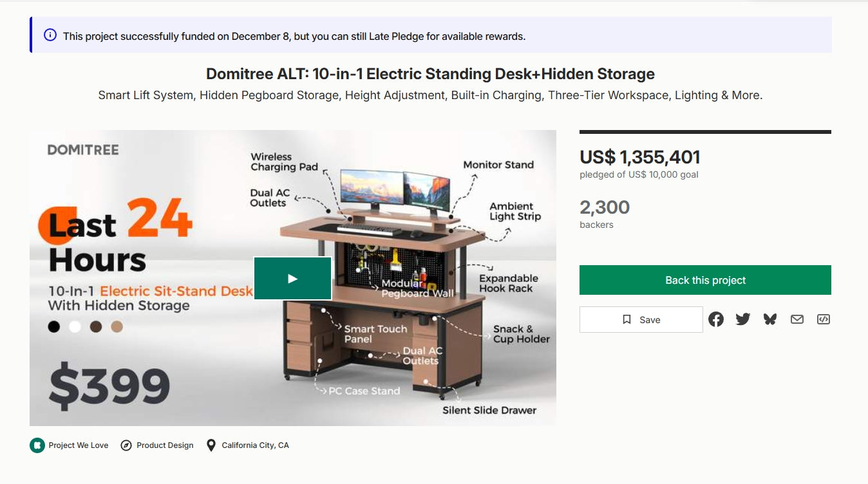The height and width of the screenshot is (484, 868).
Task: Open the California City, CA location link
Action: pos(255,445)
